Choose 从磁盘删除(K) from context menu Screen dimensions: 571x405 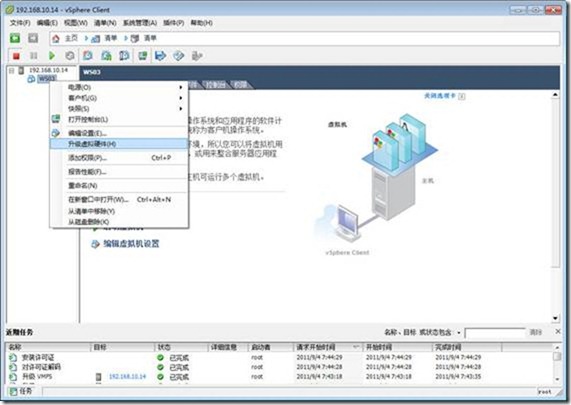tap(119, 221)
